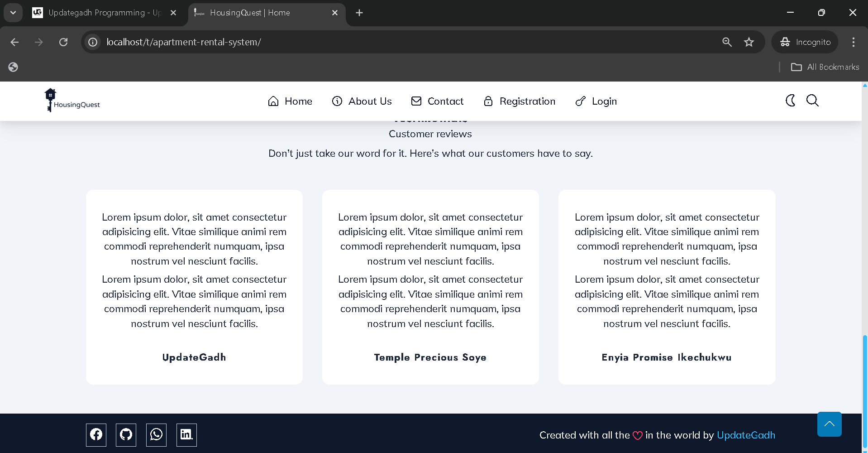Open LinkedIn via the footer icon
868x453 pixels.
pos(186,434)
